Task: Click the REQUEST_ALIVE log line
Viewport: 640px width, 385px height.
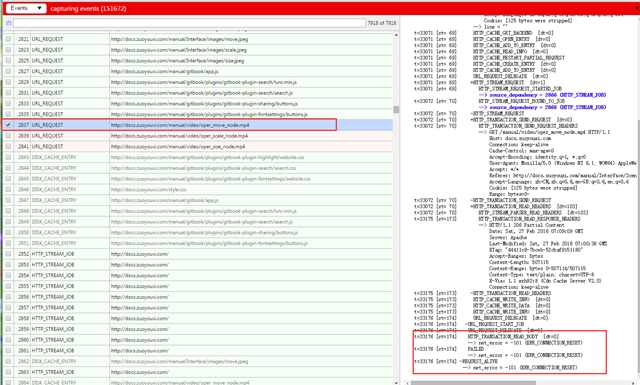Action: coord(478,361)
